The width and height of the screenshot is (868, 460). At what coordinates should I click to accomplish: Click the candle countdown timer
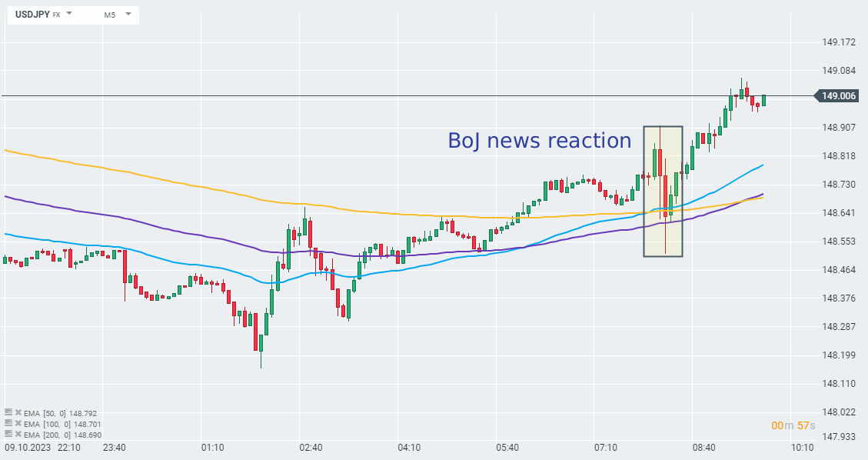click(793, 425)
